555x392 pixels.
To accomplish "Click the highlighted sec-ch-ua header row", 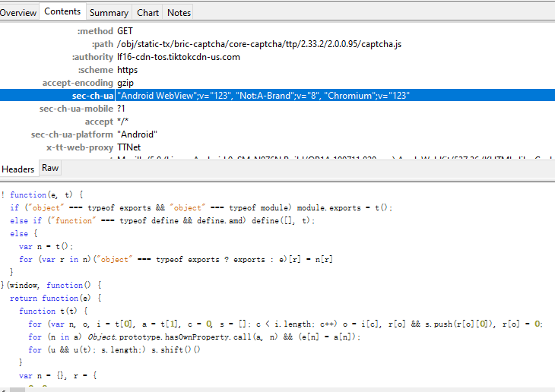I will [x=263, y=96].
